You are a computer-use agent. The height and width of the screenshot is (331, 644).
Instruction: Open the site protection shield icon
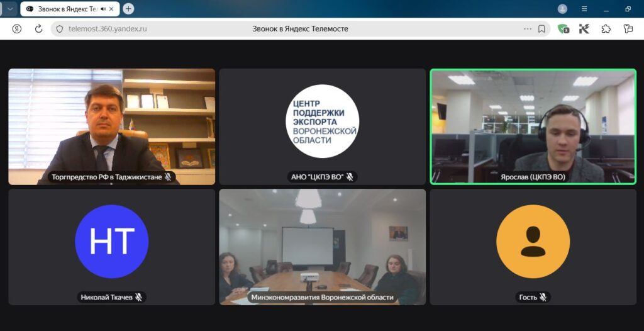(x=60, y=28)
